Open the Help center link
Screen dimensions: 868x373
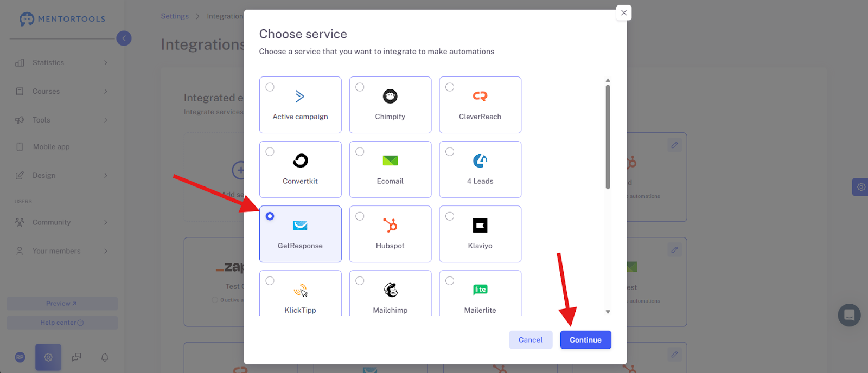[x=62, y=323]
